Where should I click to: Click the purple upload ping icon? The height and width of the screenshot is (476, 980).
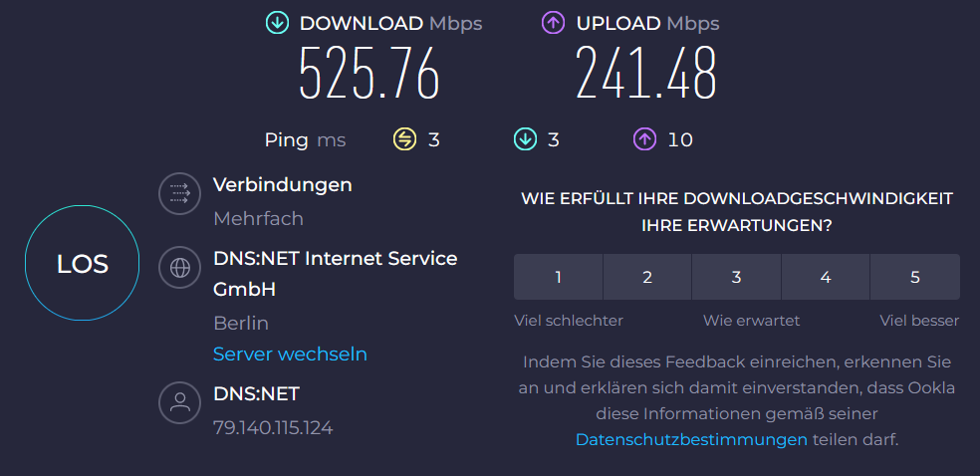644,139
